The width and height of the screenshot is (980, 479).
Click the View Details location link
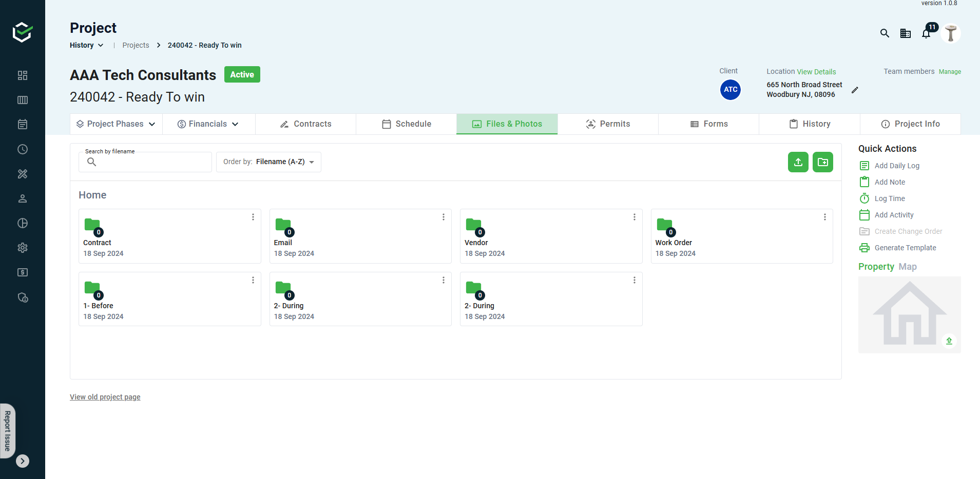pos(816,72)
